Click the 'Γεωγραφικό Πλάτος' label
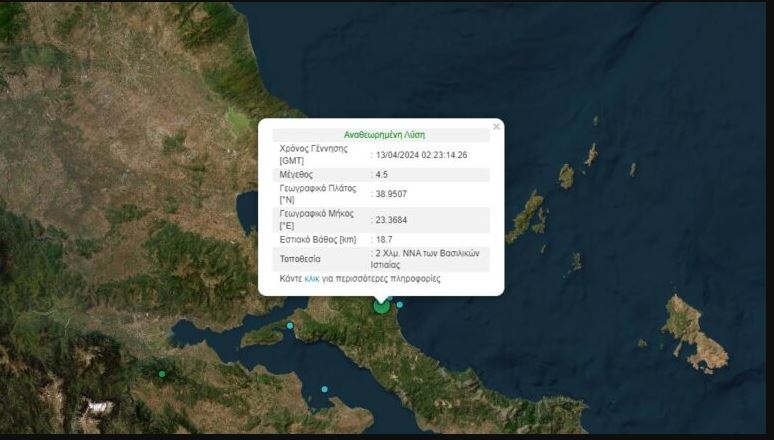 pyautogui.click(x=318, y=188)
